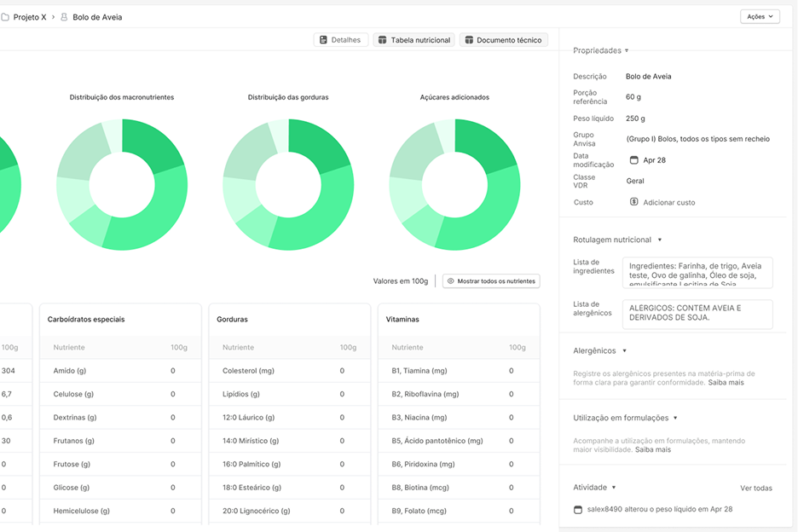This screenshot has width=798, height=532.
Task: Open Saiba mais link under Alergênicos
Action: click(x=726, y=383)
